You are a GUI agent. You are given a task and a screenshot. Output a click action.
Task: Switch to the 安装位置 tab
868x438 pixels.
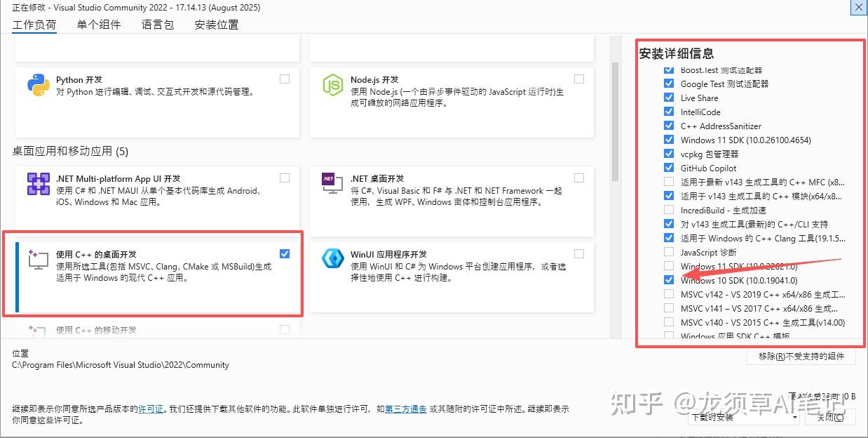[215, 24]
